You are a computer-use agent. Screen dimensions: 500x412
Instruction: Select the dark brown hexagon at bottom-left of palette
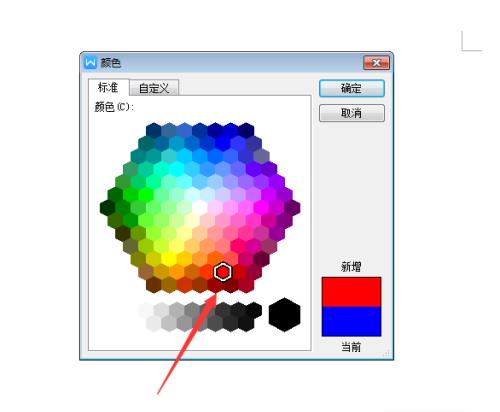point(153,285)
